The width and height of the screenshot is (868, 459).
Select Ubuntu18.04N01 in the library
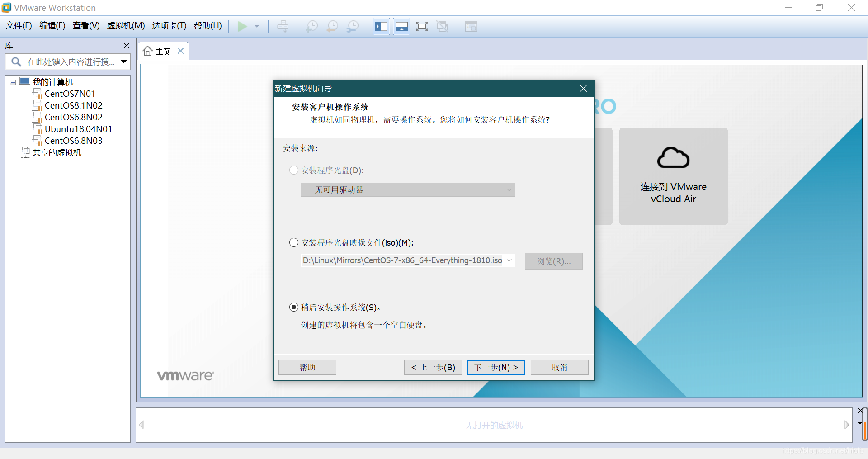pos(78,129)
